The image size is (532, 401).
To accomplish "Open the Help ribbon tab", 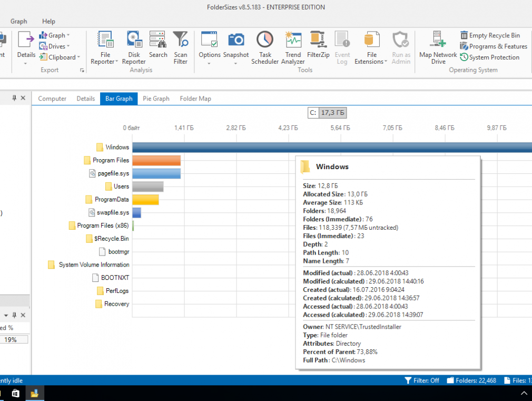I will pyautogui.click(x=48, y=22).
